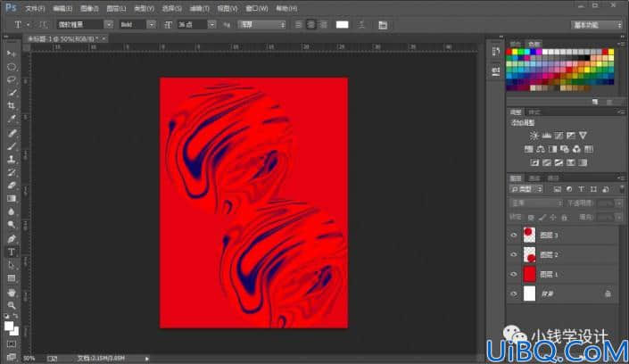Select the Blur tool

[x=12, y=211]
